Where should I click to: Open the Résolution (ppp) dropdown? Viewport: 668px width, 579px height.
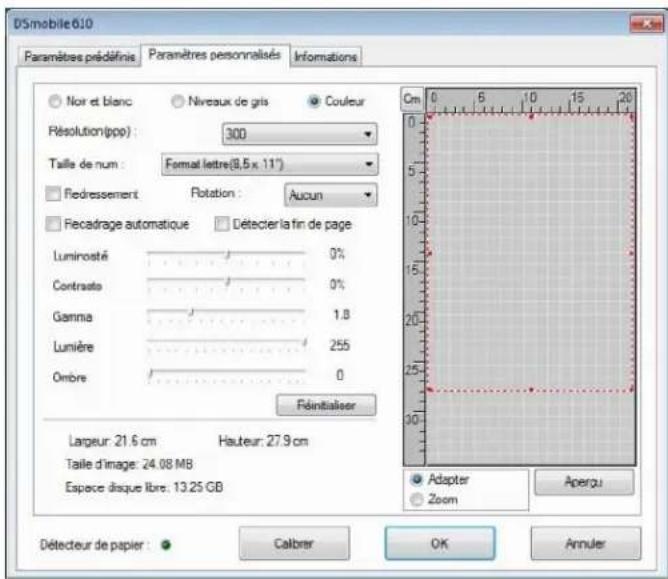pos(299,134)
